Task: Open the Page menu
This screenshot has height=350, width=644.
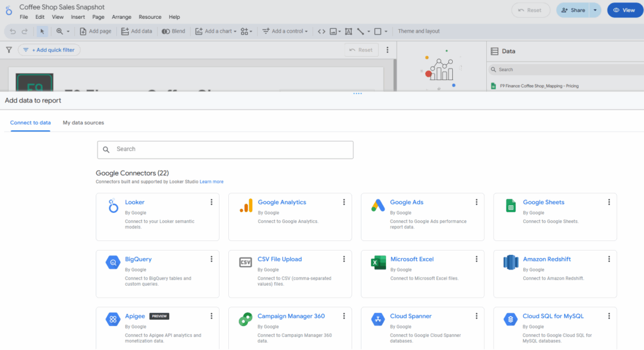Action: [x=98, y=17]
